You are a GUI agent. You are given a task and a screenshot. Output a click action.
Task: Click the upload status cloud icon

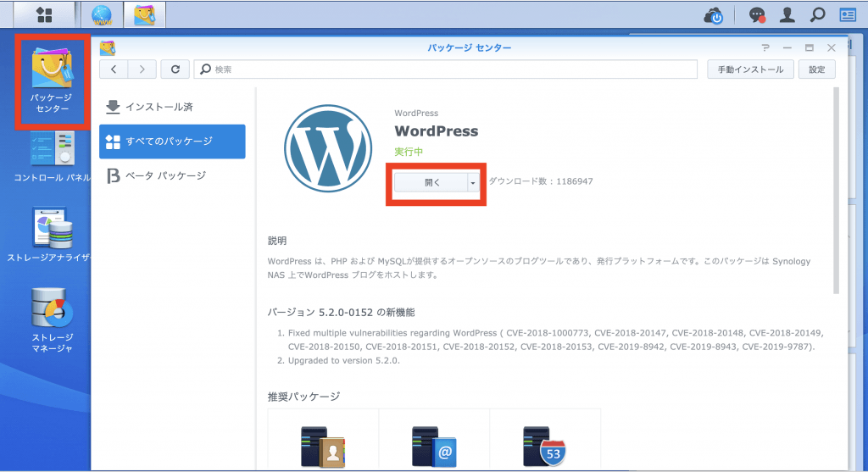pyautogui.click(x=715, y=15)
